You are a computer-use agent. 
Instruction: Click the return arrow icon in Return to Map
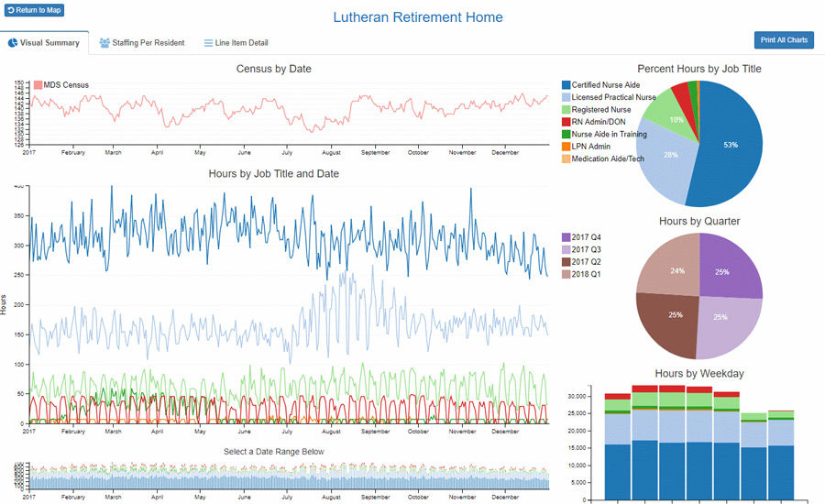pyautogui.click(x=11, y=10)
